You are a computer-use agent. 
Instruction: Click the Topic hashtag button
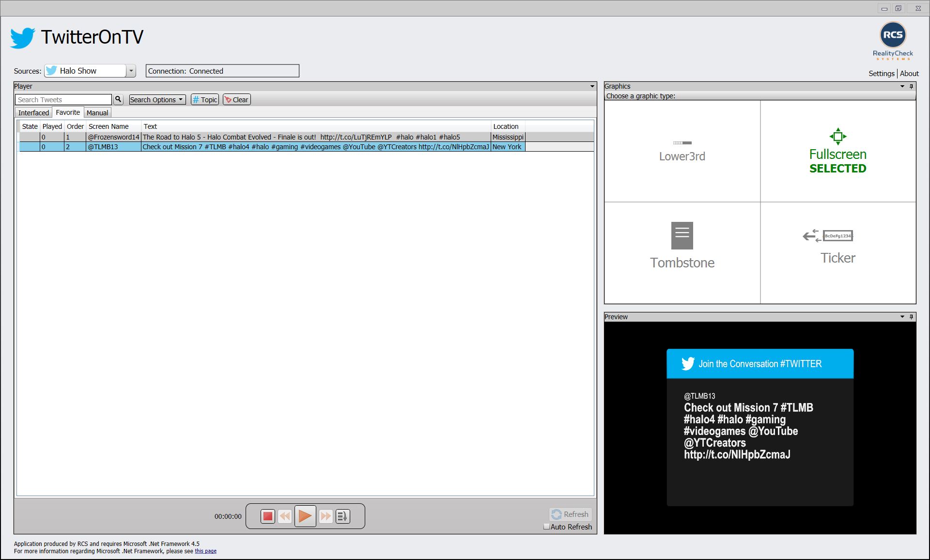[x=205, y=99]
